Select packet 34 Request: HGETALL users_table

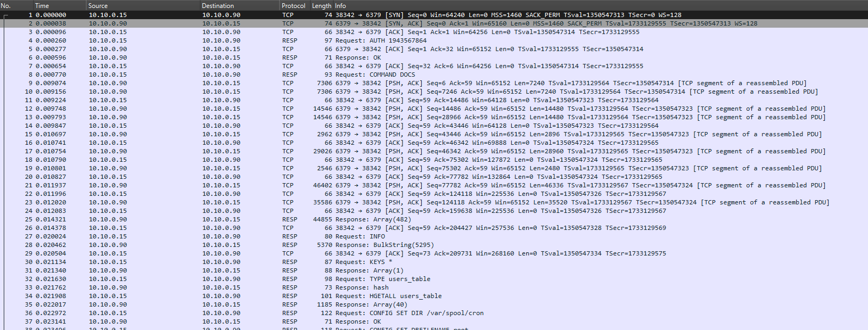coord(434,296)
